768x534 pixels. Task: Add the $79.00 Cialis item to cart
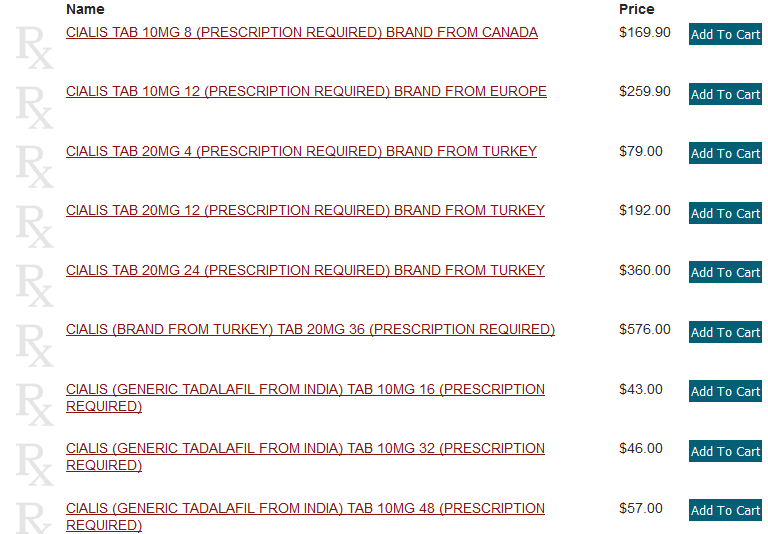click(x=725, y=153)
